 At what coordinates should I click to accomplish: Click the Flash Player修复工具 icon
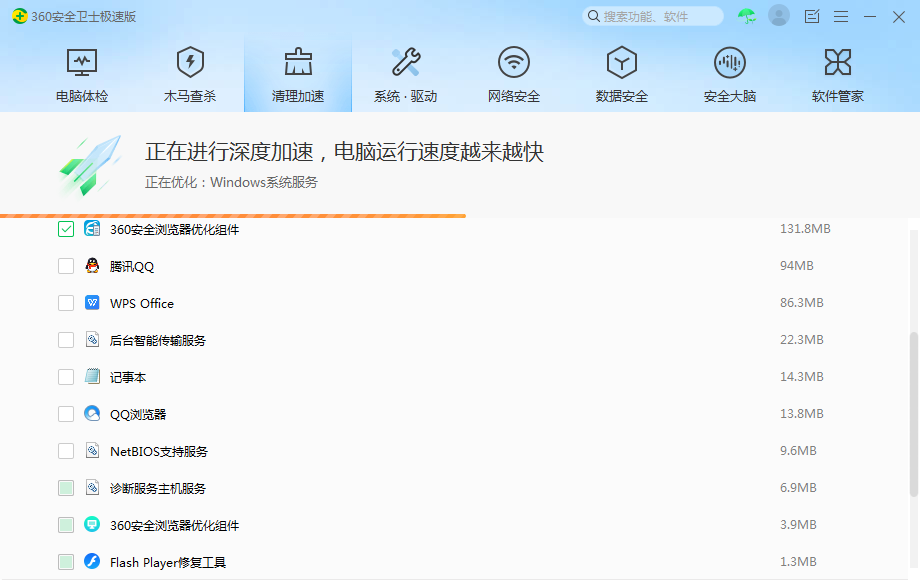point(92,561)
